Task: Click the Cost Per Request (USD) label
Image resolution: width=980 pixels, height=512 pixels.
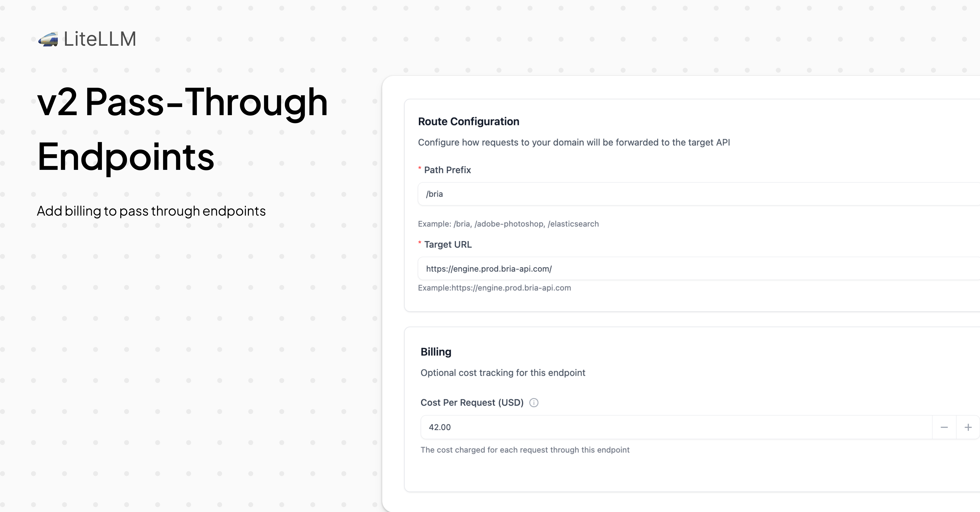Action: tap(472, 402)
